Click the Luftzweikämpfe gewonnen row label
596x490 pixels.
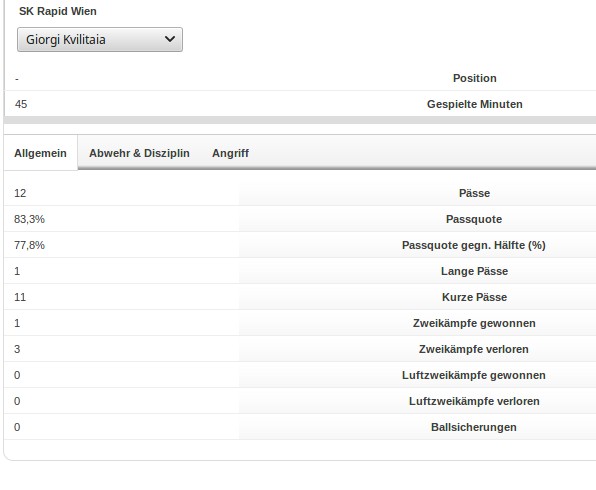pyautogui.click(x=474, y=375)
